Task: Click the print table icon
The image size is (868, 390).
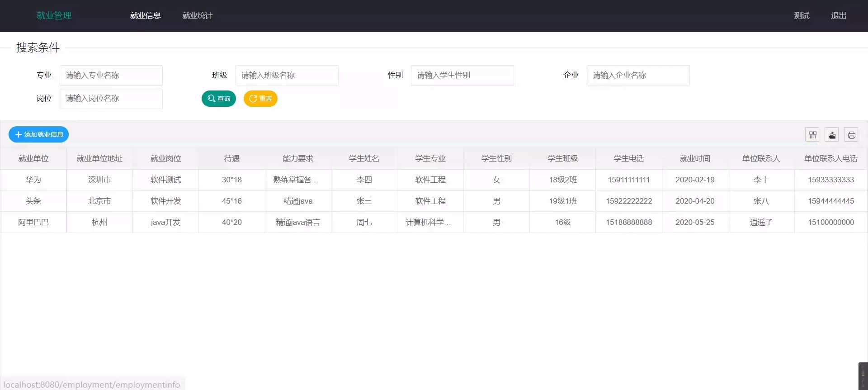Action: coord(851,135)
